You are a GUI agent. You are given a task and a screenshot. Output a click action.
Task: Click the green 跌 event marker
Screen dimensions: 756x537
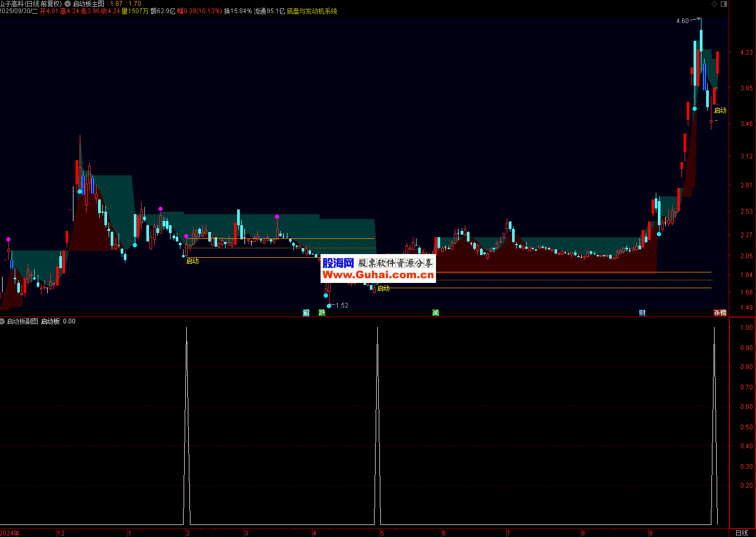click(x=322, y=313)
